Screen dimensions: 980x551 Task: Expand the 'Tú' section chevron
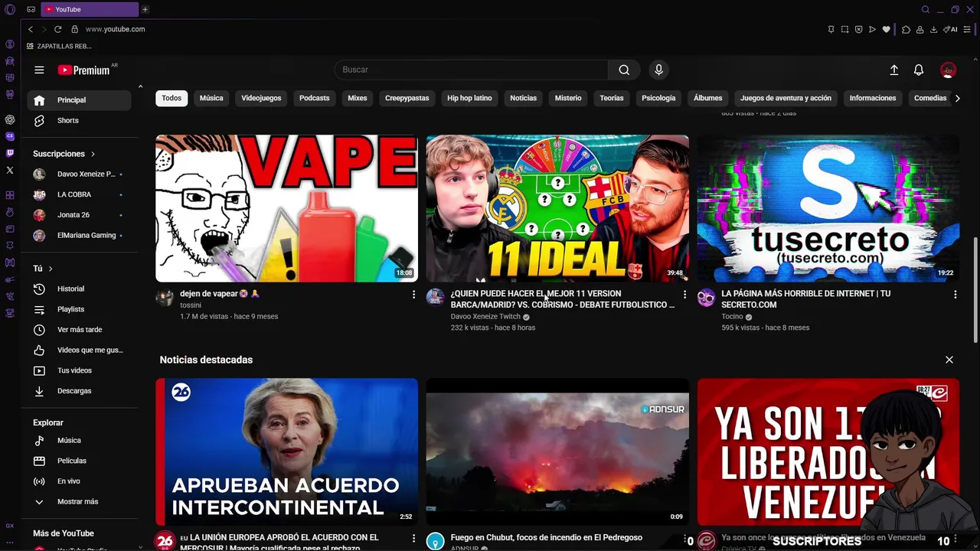click(x=51, y=269)
